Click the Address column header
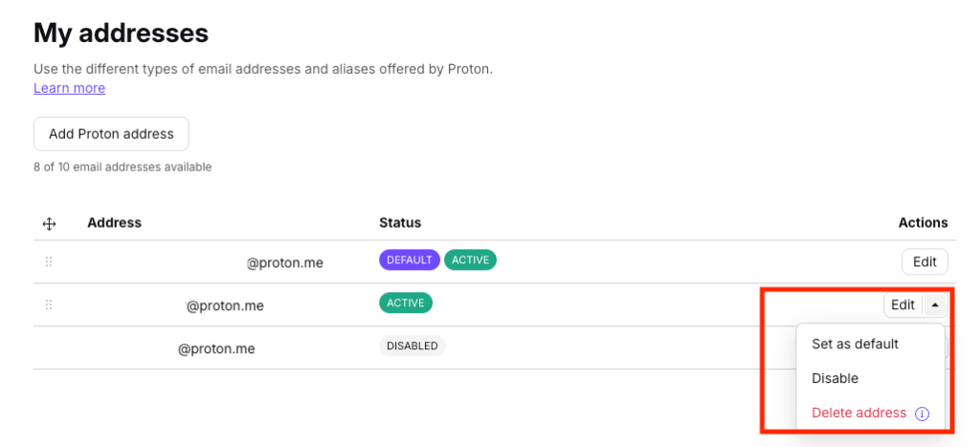Viewport: 980px width, 447px height. click(x=114, y=223)
